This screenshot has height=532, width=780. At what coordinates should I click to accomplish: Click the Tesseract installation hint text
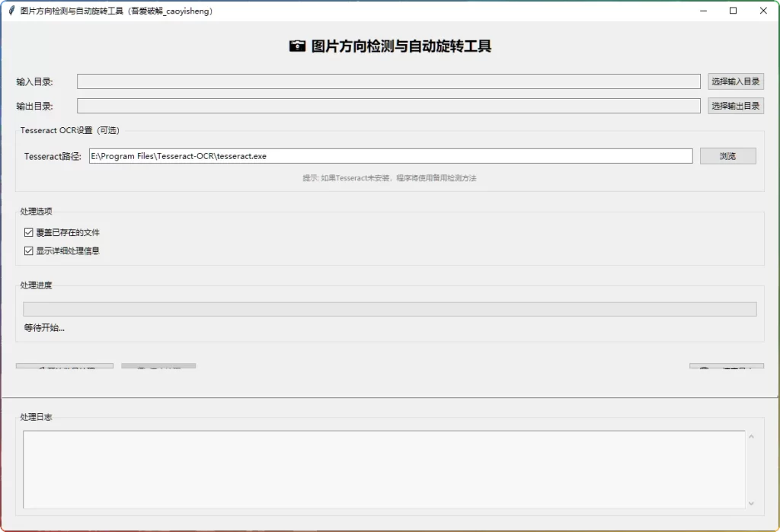tap(390, 177)
